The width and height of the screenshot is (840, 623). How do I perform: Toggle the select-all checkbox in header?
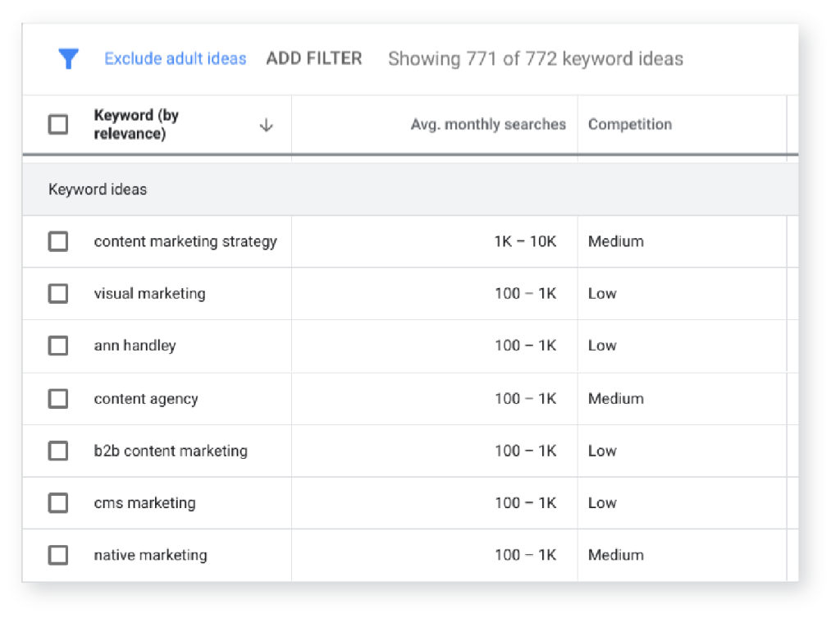pyautogui.click(x=58, y=125)
